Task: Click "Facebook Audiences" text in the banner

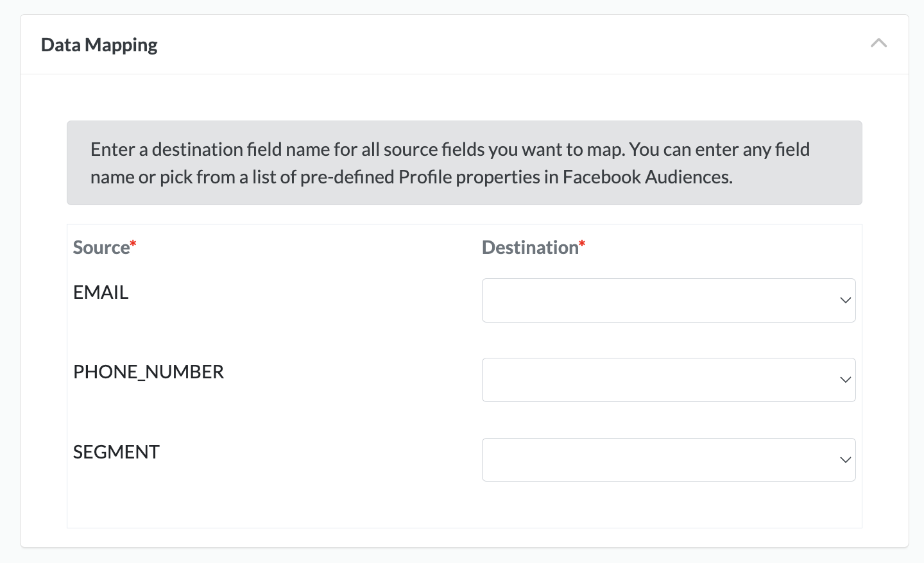Action: [647, 178]
